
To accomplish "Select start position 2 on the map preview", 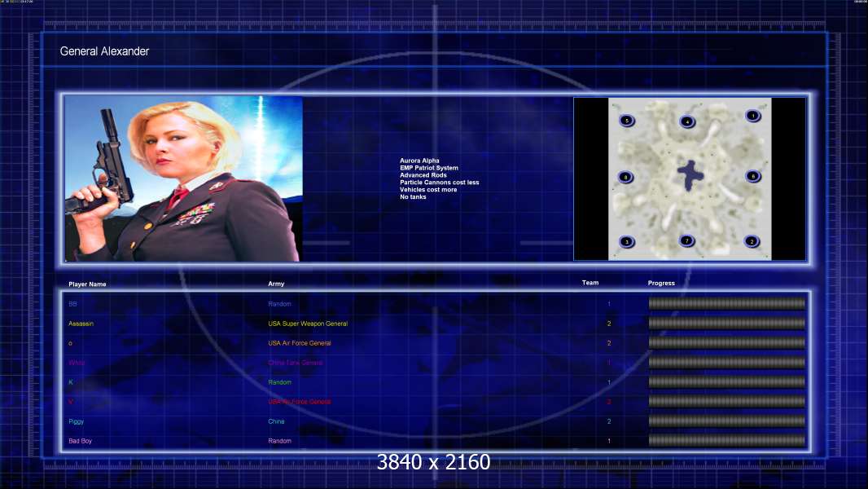I will 752,241.
